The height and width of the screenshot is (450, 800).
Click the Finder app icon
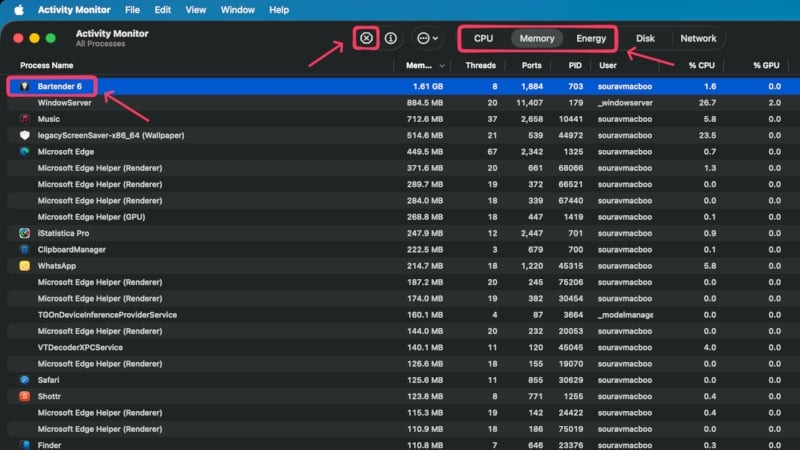click(24, 445)
